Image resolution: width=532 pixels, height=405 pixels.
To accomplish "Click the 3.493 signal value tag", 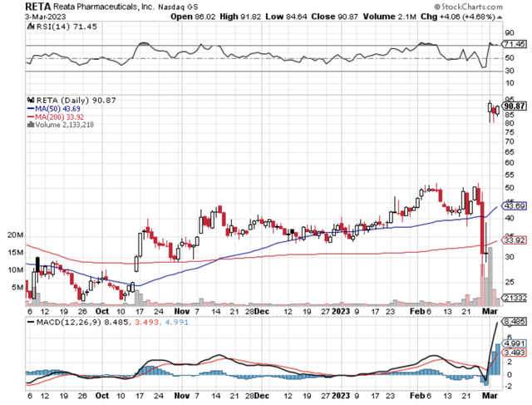I will pyautogui.click(x=515, y=353).
